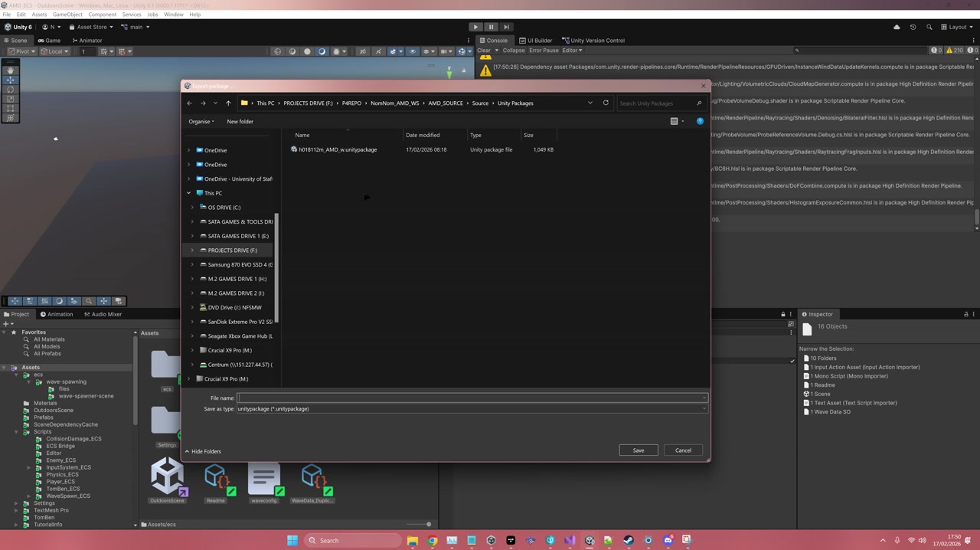Open Unity Cloud icon in top bar
This screenshot has height=550, width=980.
point(897,27)
